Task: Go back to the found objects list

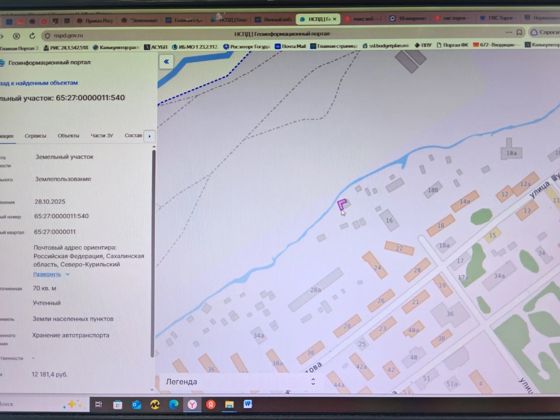Action: point(39,83)
